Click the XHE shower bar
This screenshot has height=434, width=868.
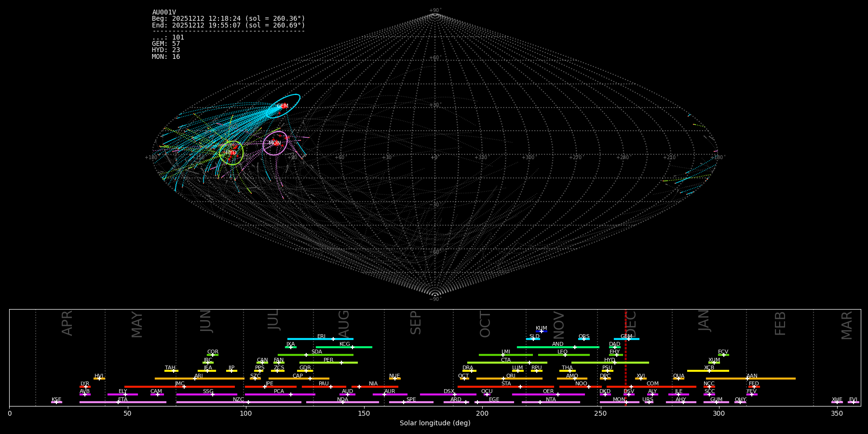pyautogui.click(x=837, y=402)
